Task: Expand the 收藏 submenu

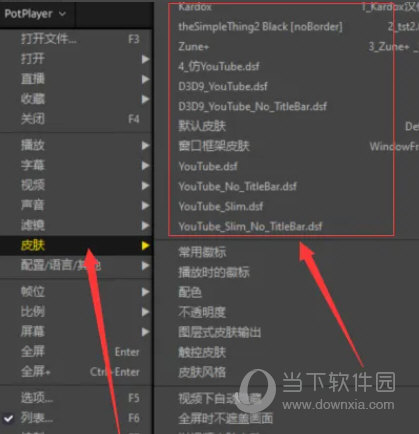Action: click(76, 99)
